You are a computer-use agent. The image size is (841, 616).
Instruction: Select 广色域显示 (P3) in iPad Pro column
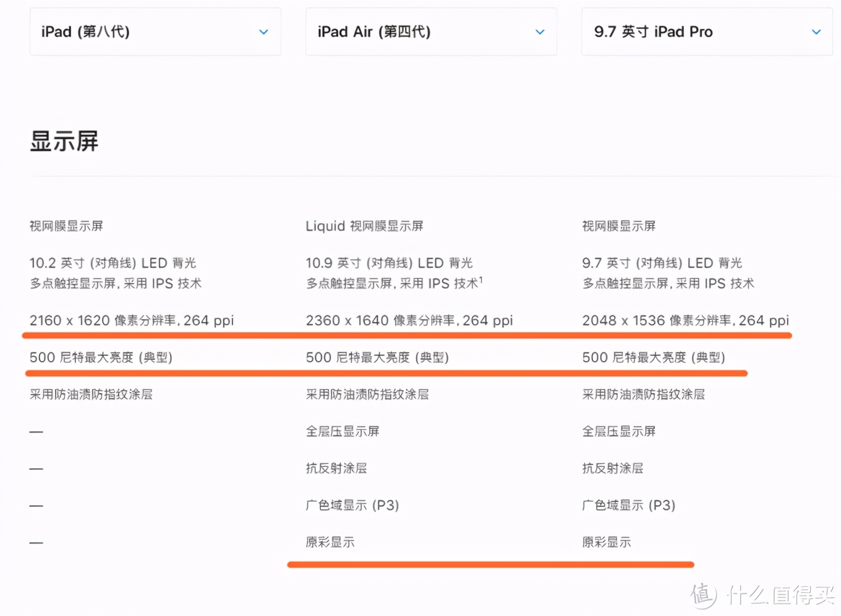pyautogui.click(x=629, y=505)
